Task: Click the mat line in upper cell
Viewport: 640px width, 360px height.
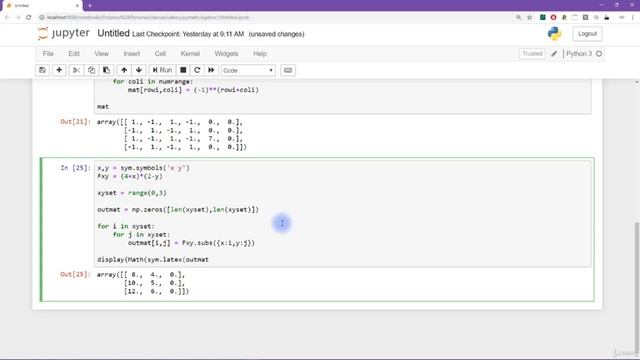Action: pyautogui.click(x=103, y=107)
